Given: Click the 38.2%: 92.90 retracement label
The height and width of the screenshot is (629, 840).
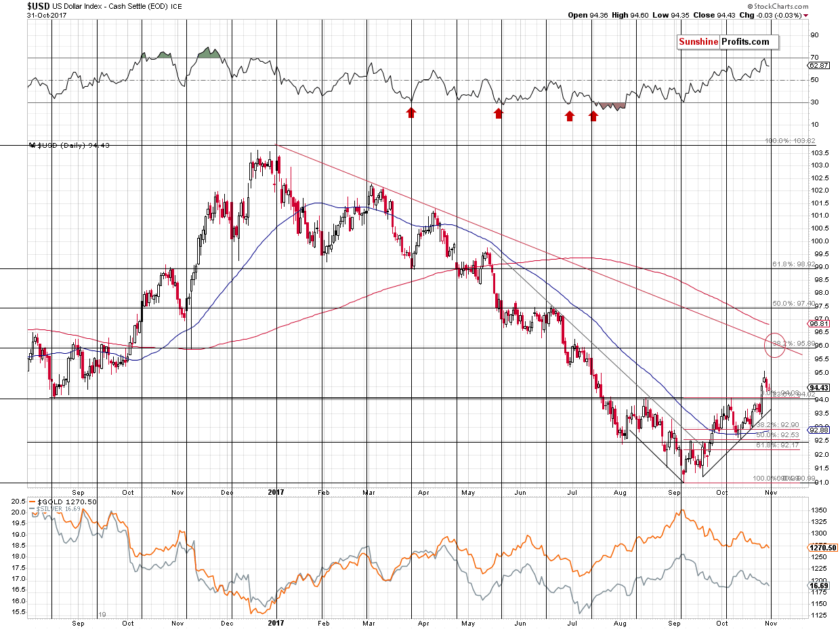Looking at the screenshot, I should point(778,424).
